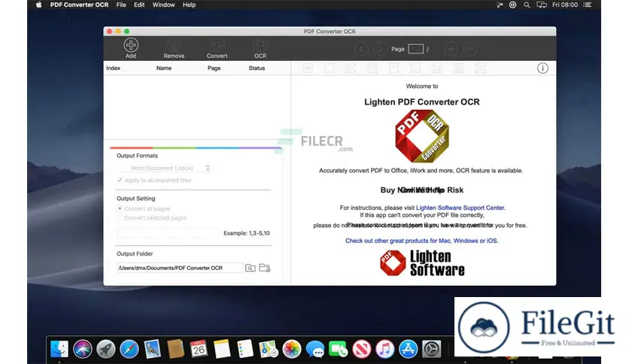
Task: Click Check out other great products link
Action: click(421, 241)
